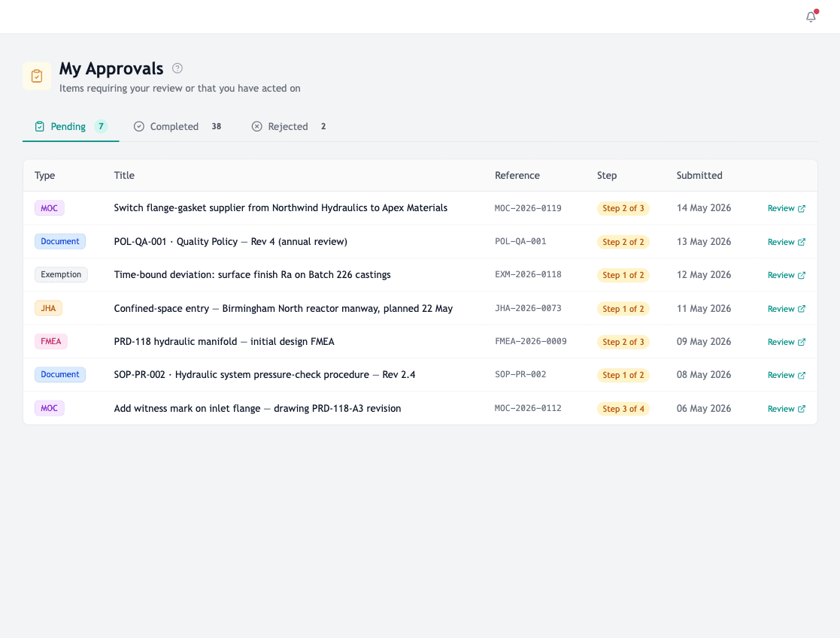The width and height of the screenshot is (840, 638).
Task: Click the Submitted column header
Action: coord(699,176)
